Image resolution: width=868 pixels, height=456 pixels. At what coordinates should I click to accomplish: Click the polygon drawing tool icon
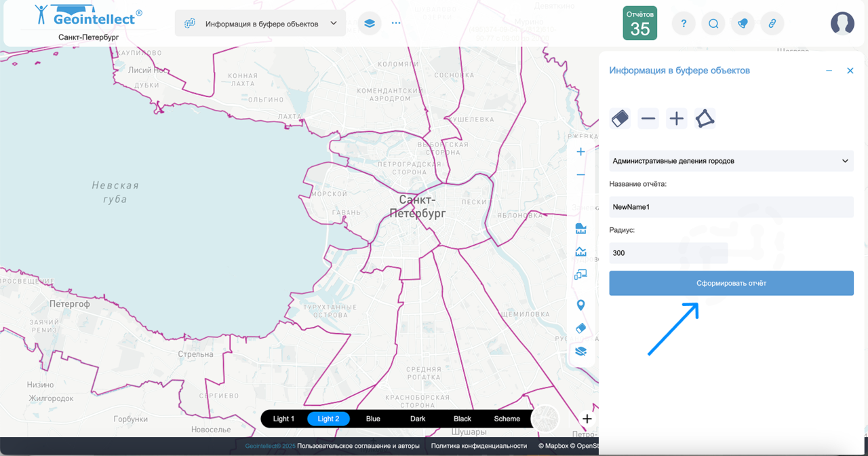coord(705,119)
